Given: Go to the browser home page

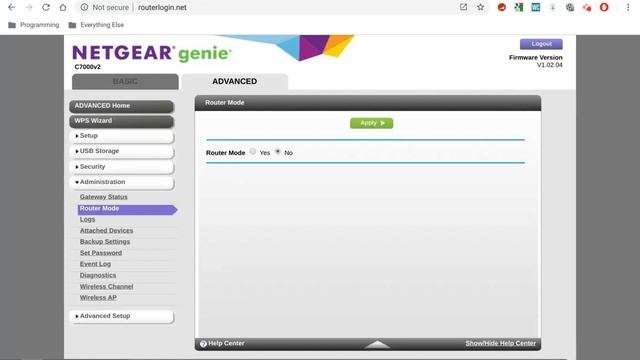Looking at the screenshot, I should [x=63, y=7].
